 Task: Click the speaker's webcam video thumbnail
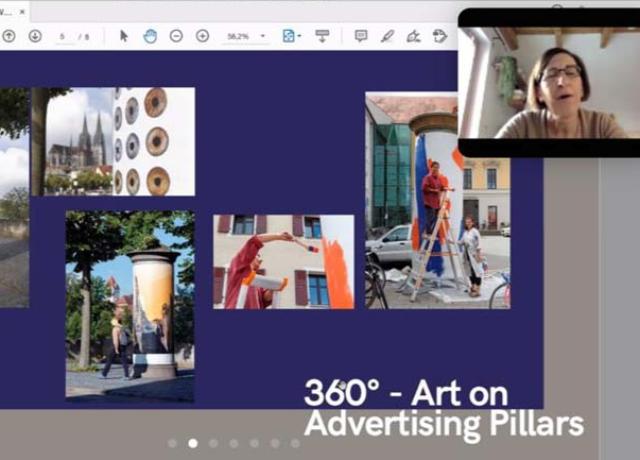pyautogui.click(x=549, y=82)
